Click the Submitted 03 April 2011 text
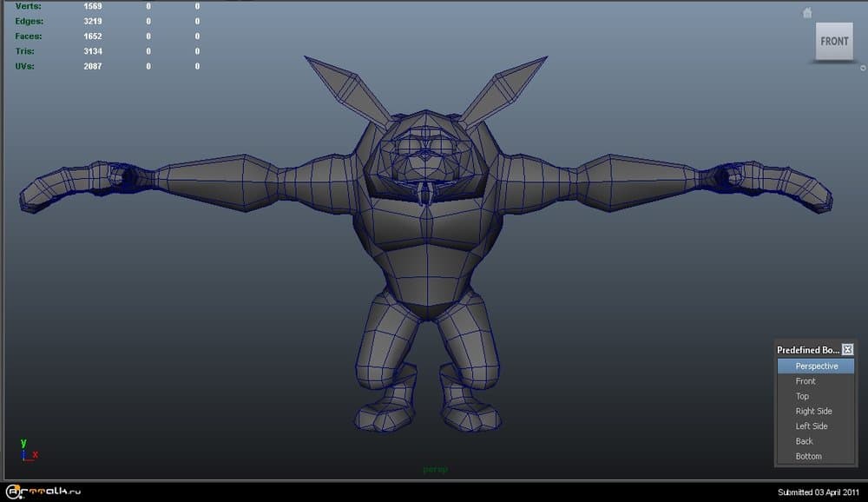868x502 pixels. tap(819, 492)
